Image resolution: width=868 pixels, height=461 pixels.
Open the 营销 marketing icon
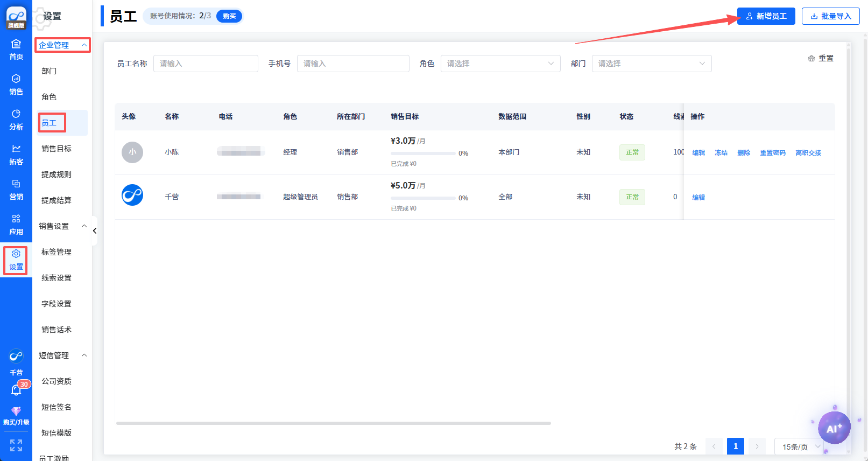coord(16,190)
